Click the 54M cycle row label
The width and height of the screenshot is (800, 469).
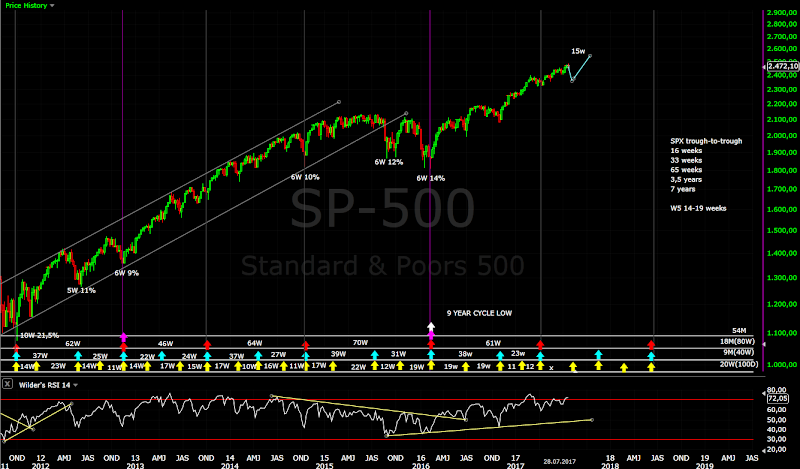point(739,331)
